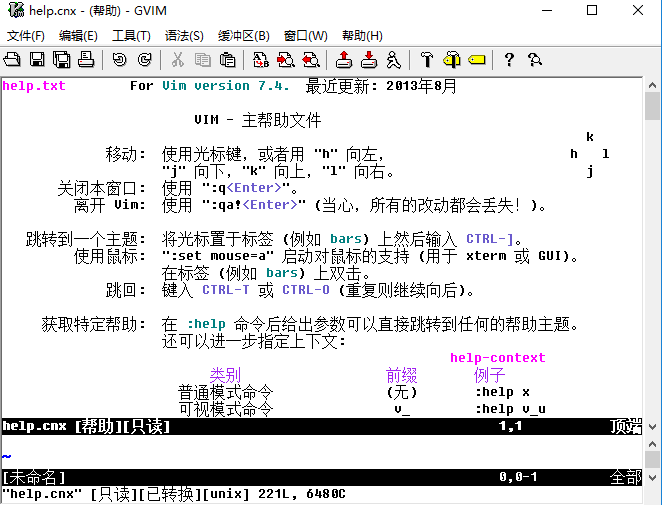The width and height of the screenshot is (662, 505).
Task: Load a session icon
Action: pyautogui.click(x=344, y=60)
